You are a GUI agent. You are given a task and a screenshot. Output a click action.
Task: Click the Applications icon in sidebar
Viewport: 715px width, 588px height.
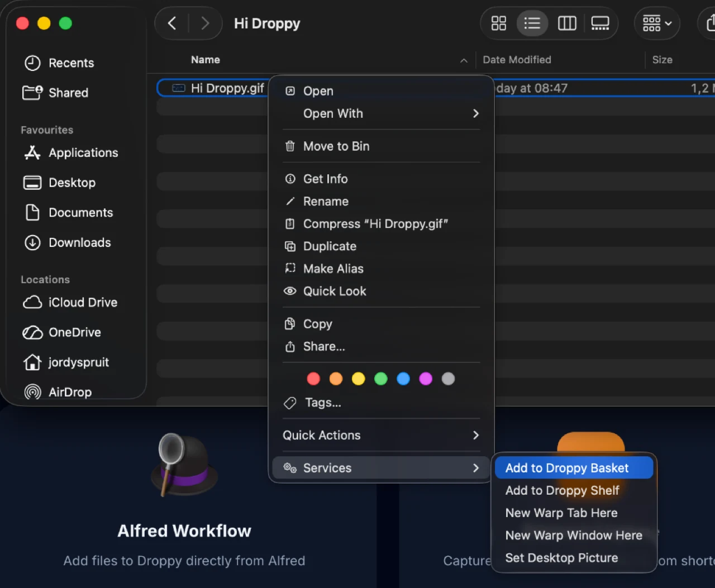[x=32, y=152]
